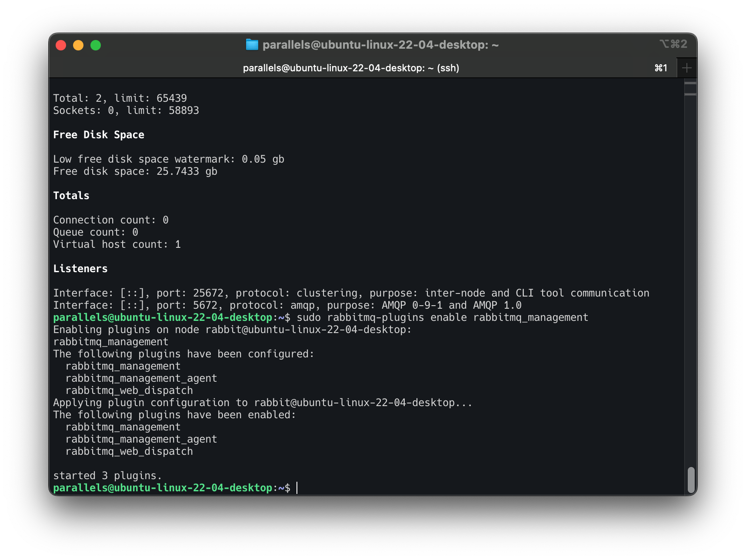Select the parallels@ubuntu (ssh) tab
The image size is (746, 560).
point(350,68)
